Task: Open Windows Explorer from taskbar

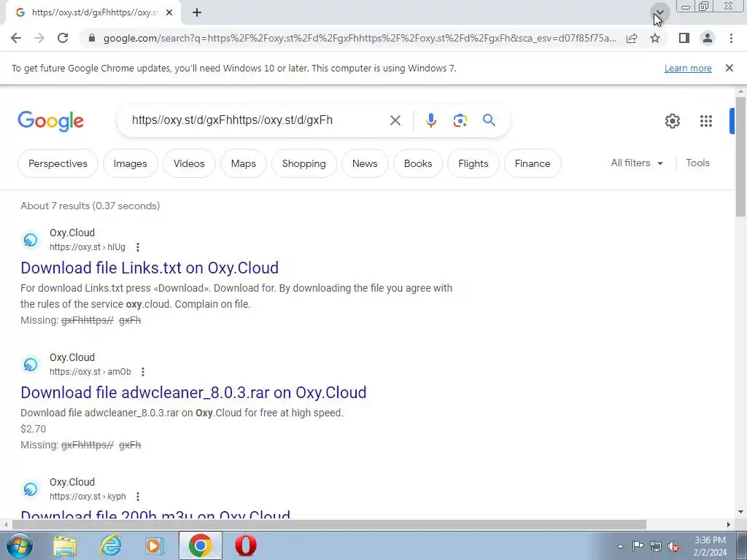Action: 65,545
